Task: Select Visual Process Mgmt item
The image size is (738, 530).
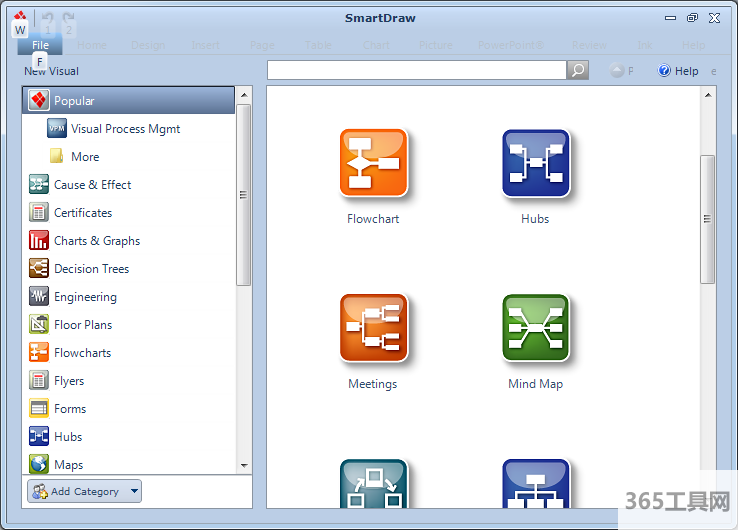Action: [125, 129]
